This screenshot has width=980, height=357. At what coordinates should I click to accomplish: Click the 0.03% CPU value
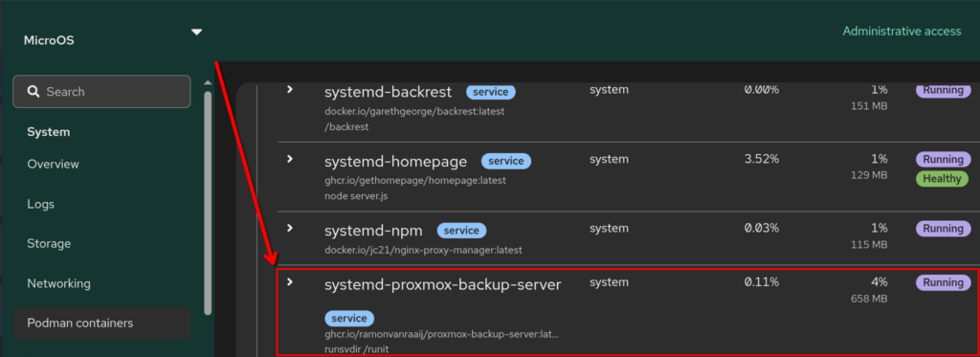(761, 228)
